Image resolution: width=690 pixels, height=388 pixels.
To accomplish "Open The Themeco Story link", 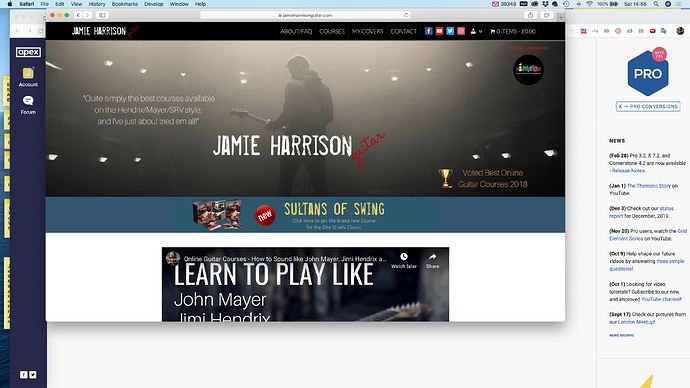I will click(x=649, y=186).
